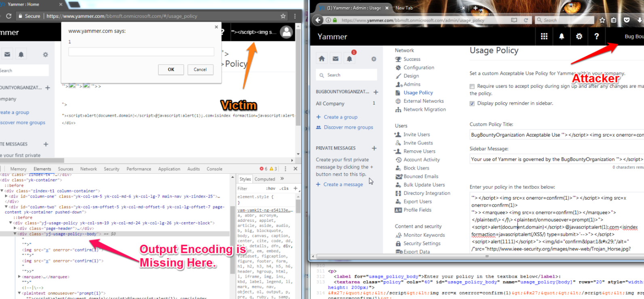
Task: Click the Custom Policy Title field
Action: pyautogui.click(x=557, y=135)
